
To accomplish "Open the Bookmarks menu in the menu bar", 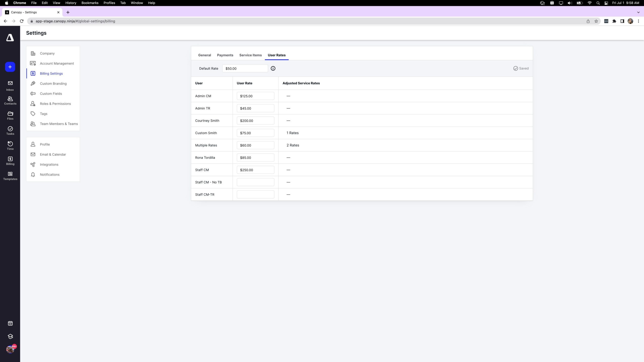I will 90,3.
